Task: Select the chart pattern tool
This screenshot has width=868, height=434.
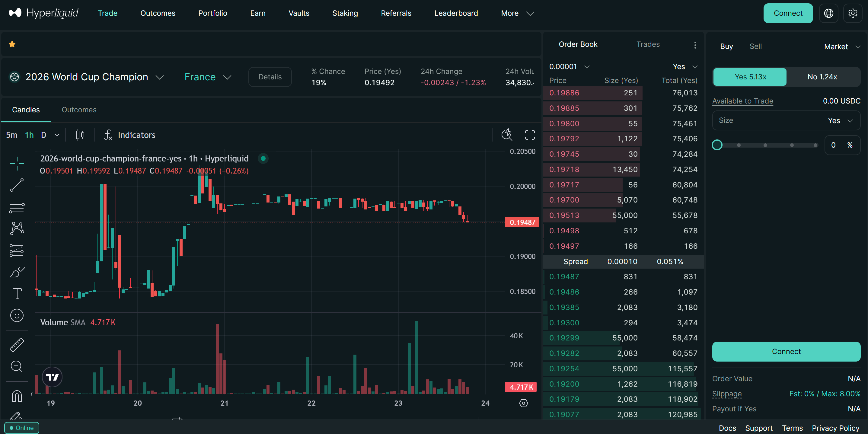Action: click(17, 228)
